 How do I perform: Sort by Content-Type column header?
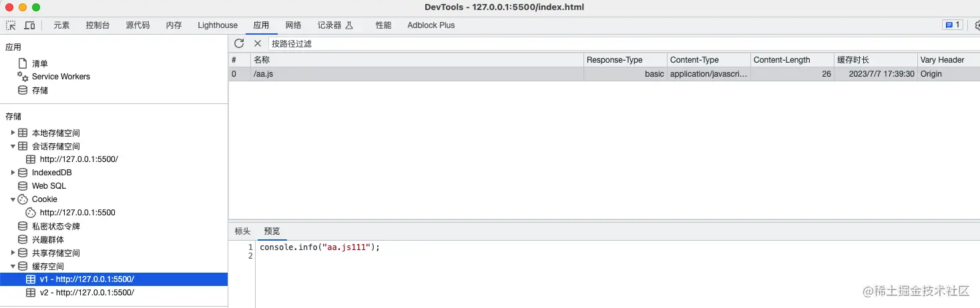tap(709, 59)
